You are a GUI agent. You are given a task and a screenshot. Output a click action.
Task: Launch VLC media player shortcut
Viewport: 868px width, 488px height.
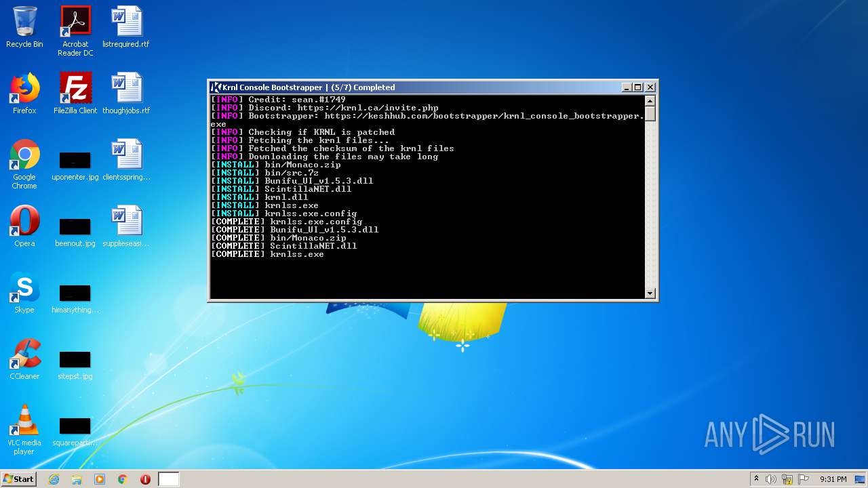[x=24, y=430]
